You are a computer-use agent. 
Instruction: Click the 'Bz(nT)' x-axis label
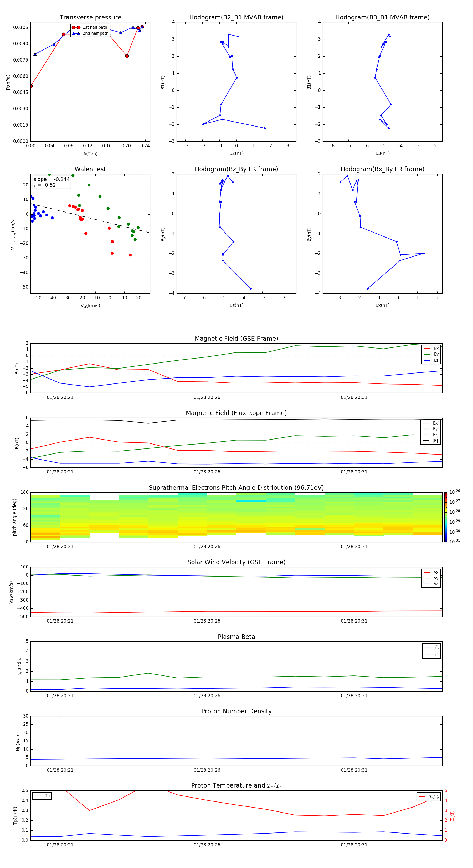point(236,305)
